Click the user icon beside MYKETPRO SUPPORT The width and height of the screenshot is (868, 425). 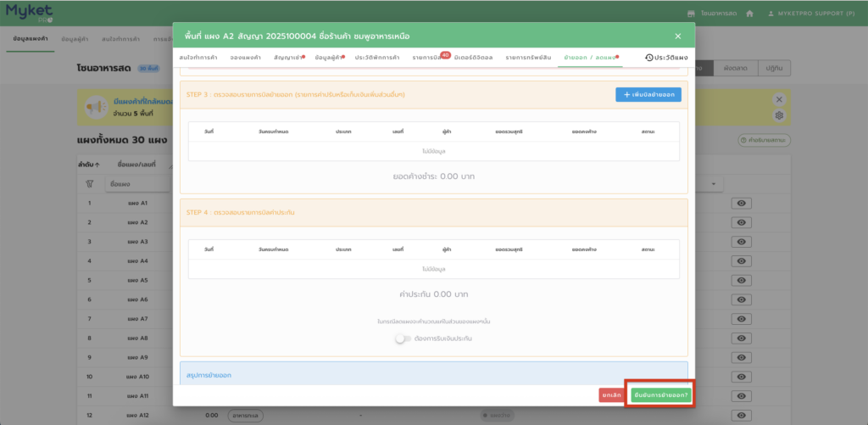(x=771, y=14)
